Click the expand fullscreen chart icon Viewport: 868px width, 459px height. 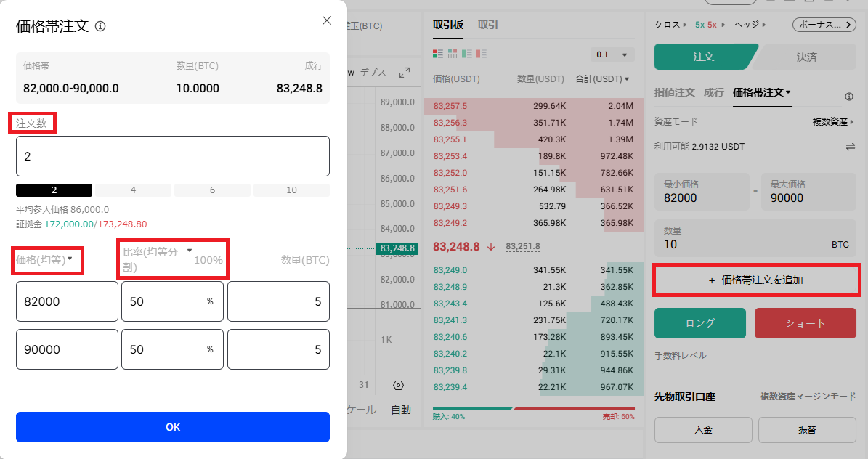point(405,73)
